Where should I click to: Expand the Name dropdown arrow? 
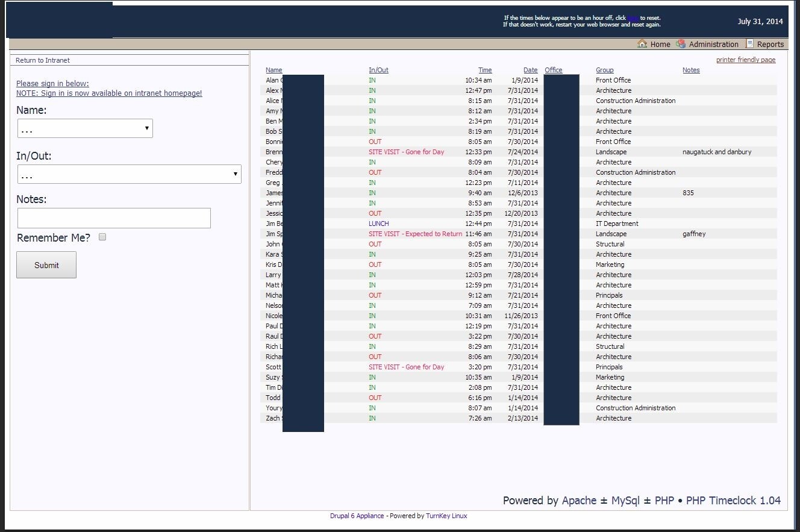point(146,128)
